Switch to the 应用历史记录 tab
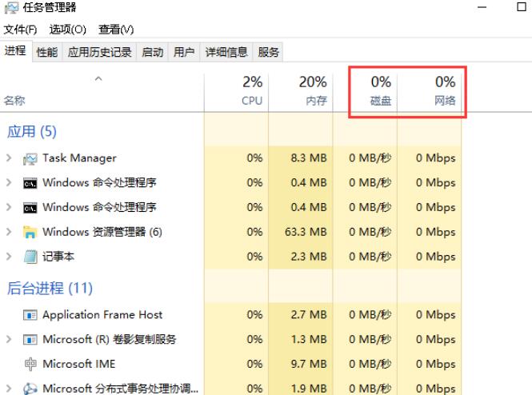This screenshot has width=532, height=395. (x=99, y=52)
